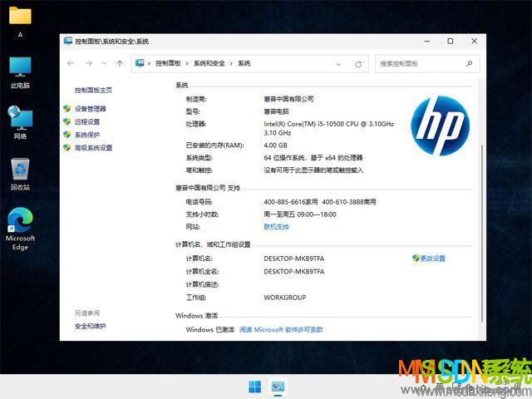This screenshot has width=532, height=399.
Task: Click shield icon beside 系统保护
Action: pos(66,135)
